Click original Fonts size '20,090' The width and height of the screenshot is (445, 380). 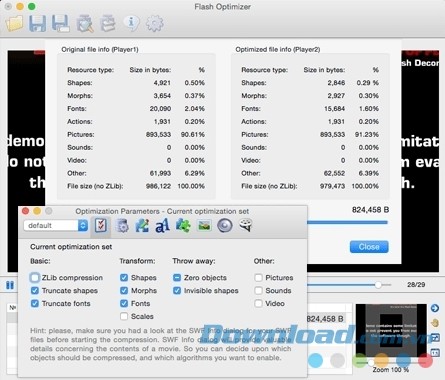(x=160, y=109)
